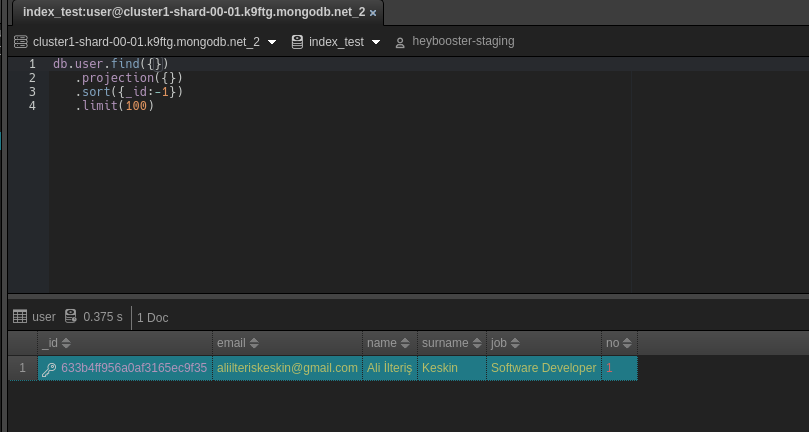
Task: Sort by the name column
Action: pos(405,343)
